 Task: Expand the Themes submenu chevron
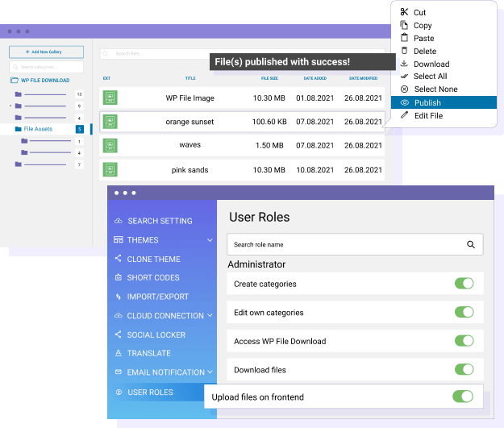click(210, 240)
